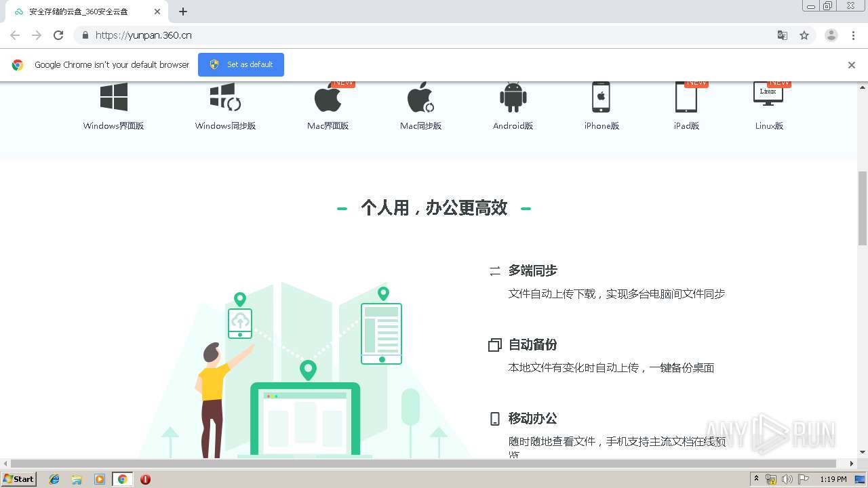Click the scroll down arrow
Image resolution: width=868 pixels, height=488 pixels.
point(863,452)
